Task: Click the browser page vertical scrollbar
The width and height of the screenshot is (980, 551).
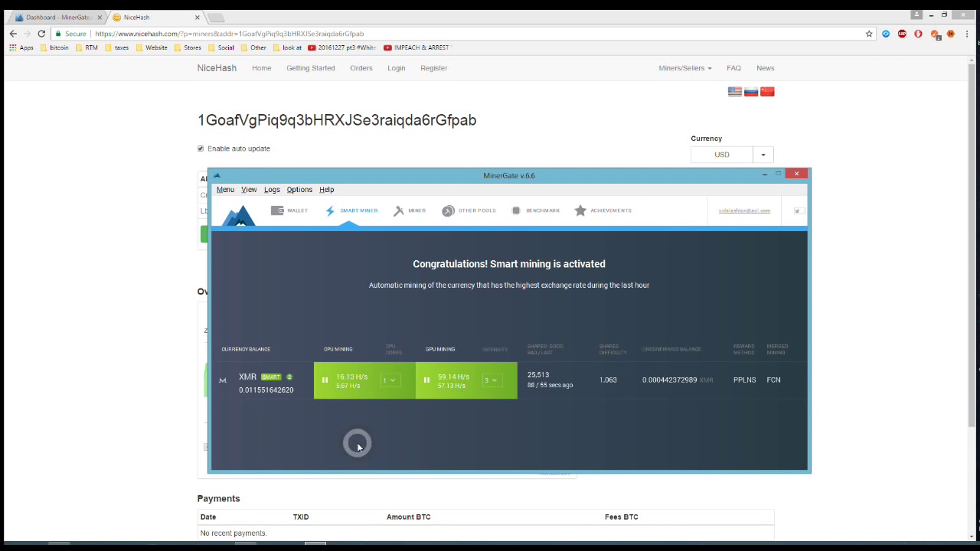Action: (972, 245)
